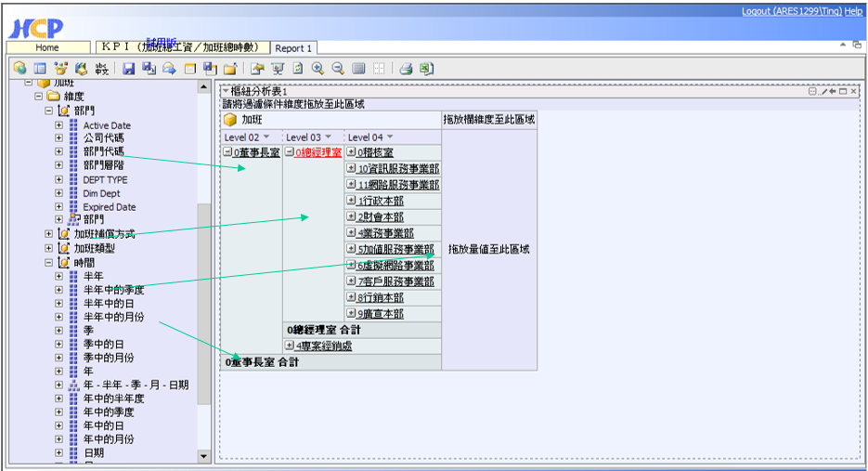This screenshot has height=471, width=868.
Task: Select Expired Date in the tree
Action: coord(110,207)
